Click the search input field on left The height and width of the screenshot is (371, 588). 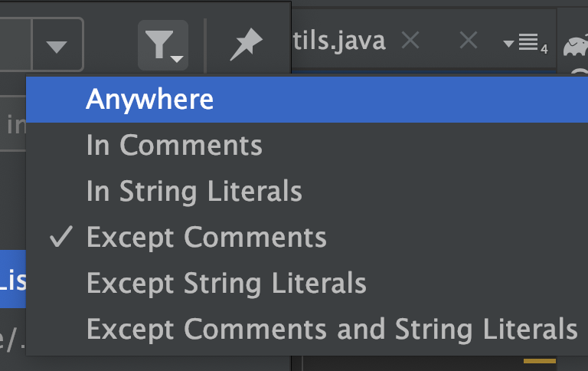(12, 123)
